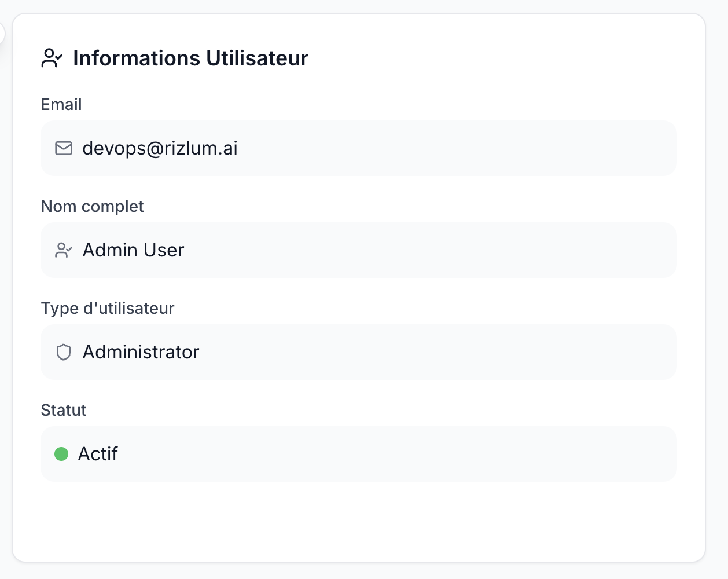Click the Administrator user type field
The height and width of the screenshot is (579, 728).
359,352
